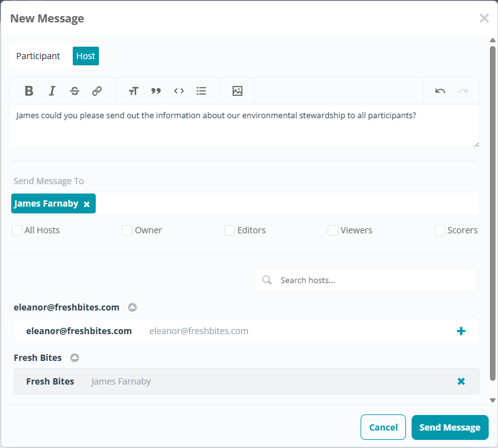Create a bulleted list
This screenshot has height=448, width=498.
(x=201, y=91)
